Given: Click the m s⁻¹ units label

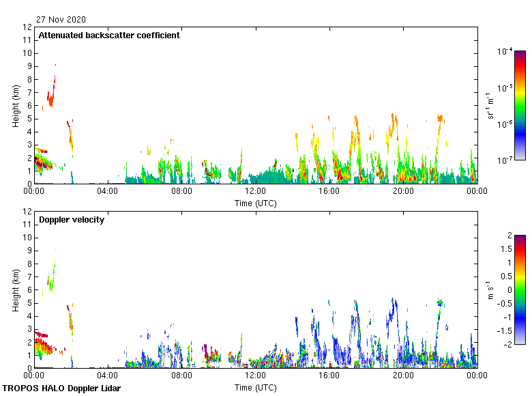Looking at the screenshot, I should click(490, 290).
